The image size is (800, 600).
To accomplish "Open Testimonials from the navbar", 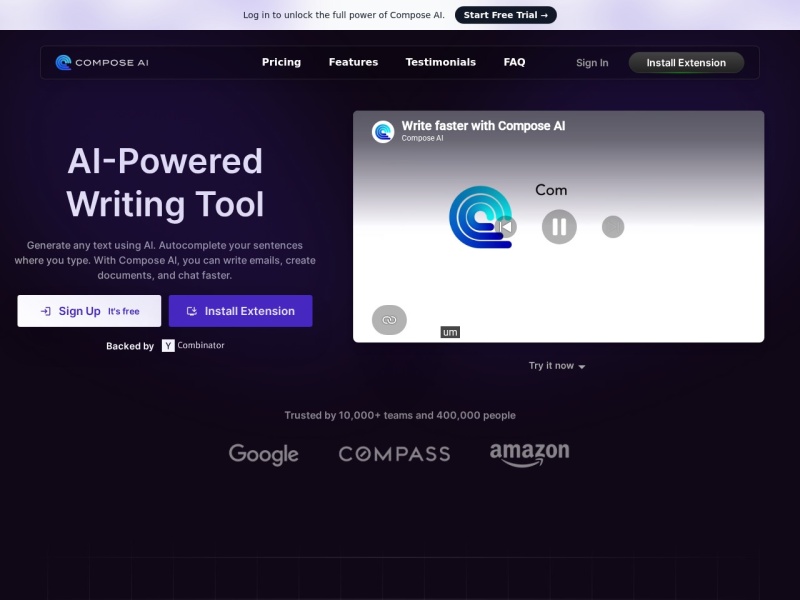I will click(440, 62).
